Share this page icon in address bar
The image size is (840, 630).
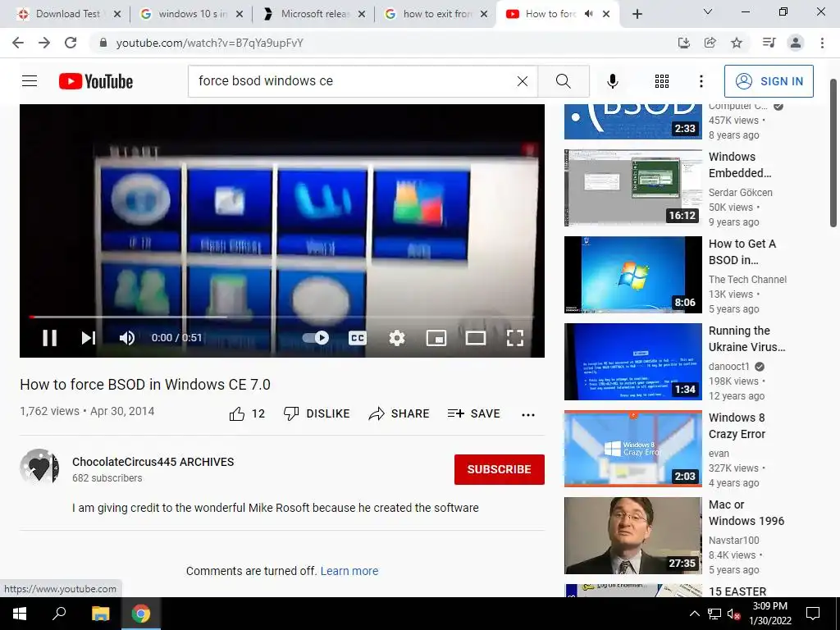click(x=710, y=43)
